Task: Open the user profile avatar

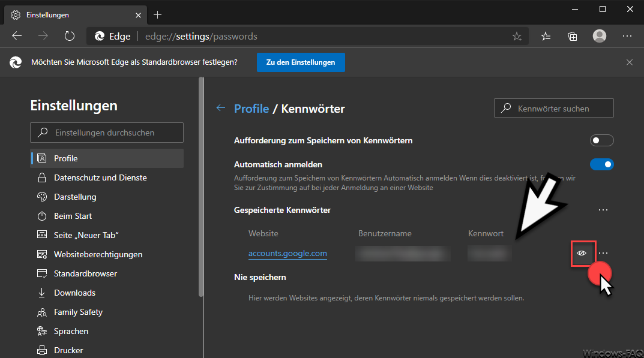Action: coord(599,36)
